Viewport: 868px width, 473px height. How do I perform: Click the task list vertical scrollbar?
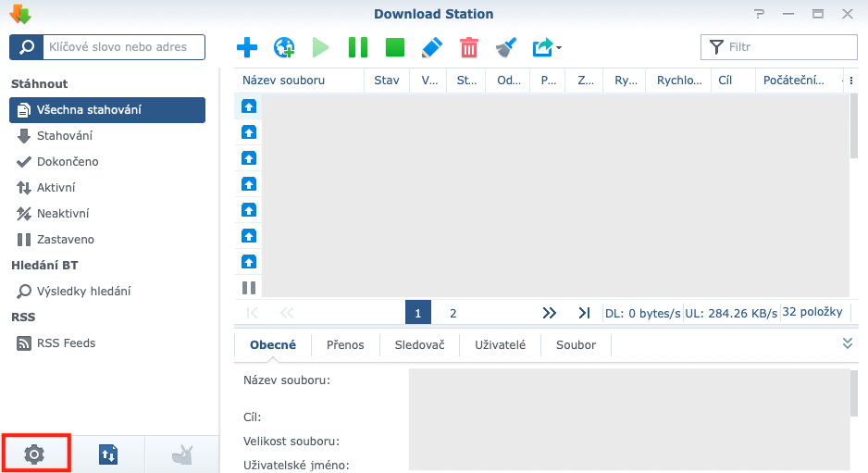tap(853, 126)
